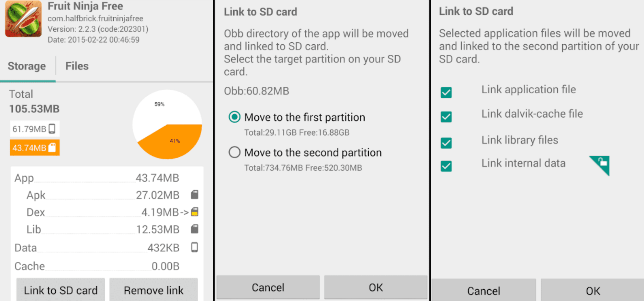The width and height of the screenshot is (644, 301).
Task: Click the Version: 2.2.3 text
Action: pos(98,29)
